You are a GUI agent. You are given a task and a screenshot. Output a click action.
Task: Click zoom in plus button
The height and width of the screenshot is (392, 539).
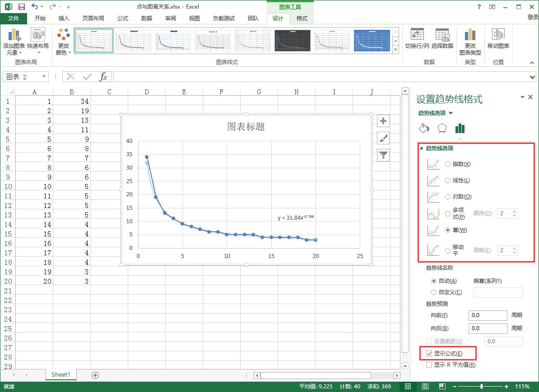[506, 387]
